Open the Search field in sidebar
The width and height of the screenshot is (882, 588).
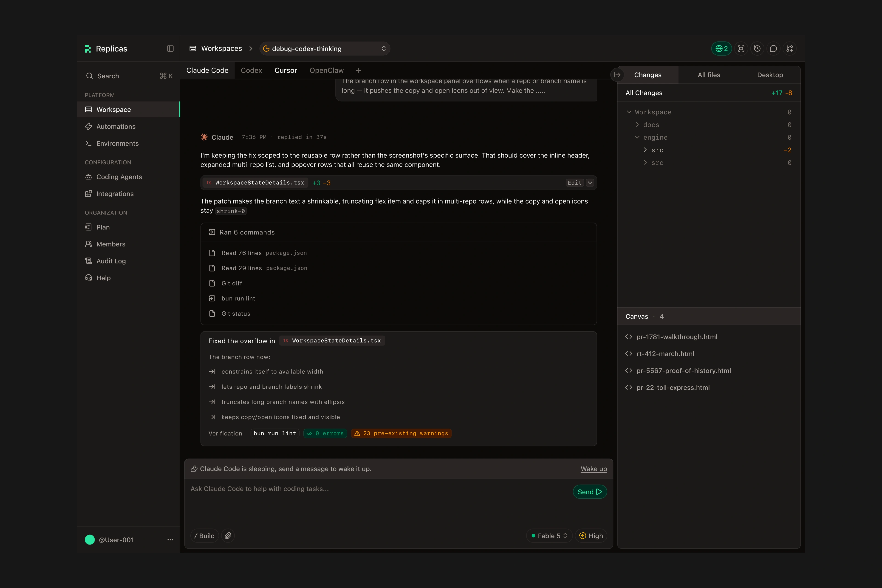pyautogui.click(x=129, y=76)
